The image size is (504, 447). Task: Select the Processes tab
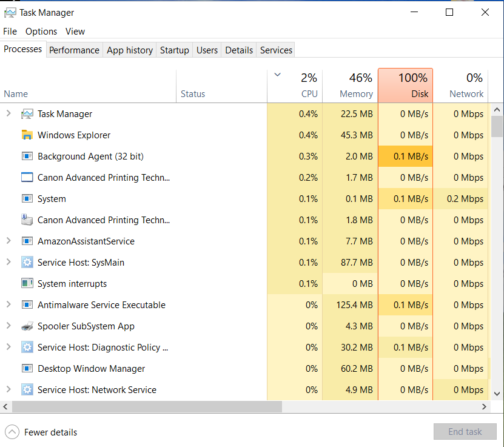[x=23, y=49]
